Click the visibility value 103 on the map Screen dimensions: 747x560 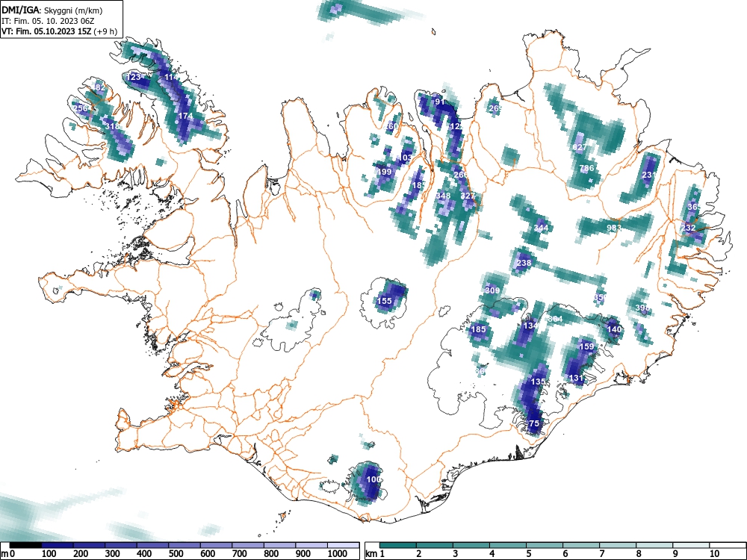(x=407, y=158)
